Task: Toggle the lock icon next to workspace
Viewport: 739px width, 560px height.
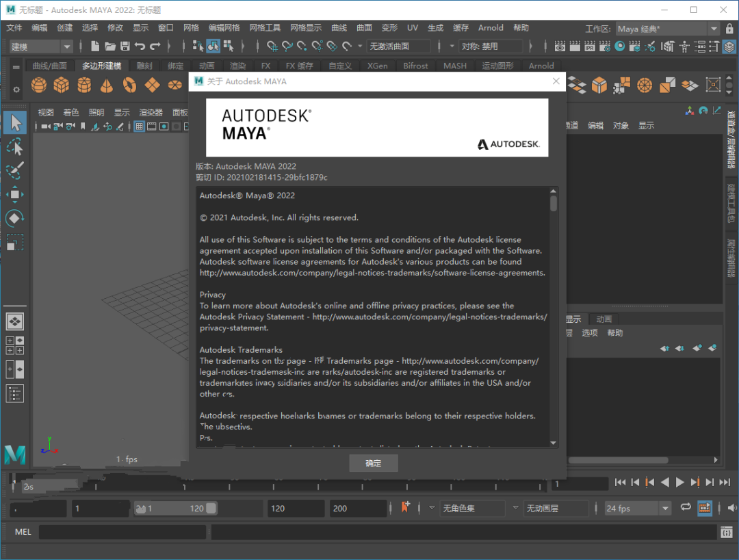Action: [x=729, y=29]
